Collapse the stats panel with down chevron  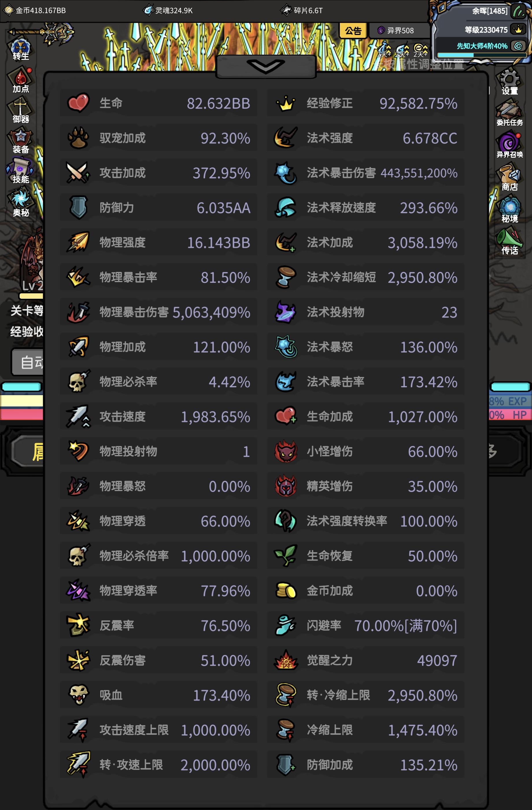[266, 66]
